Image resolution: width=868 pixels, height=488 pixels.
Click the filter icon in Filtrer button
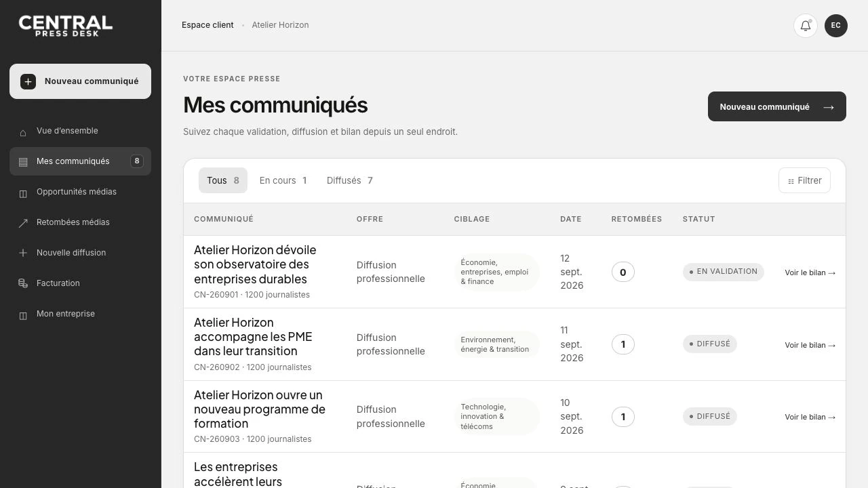(791, 181)
